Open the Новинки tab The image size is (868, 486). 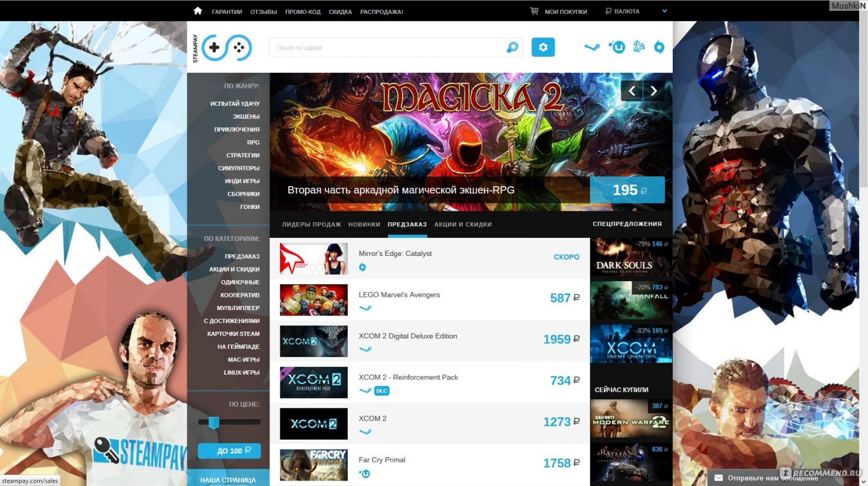(x=364, y=225)
